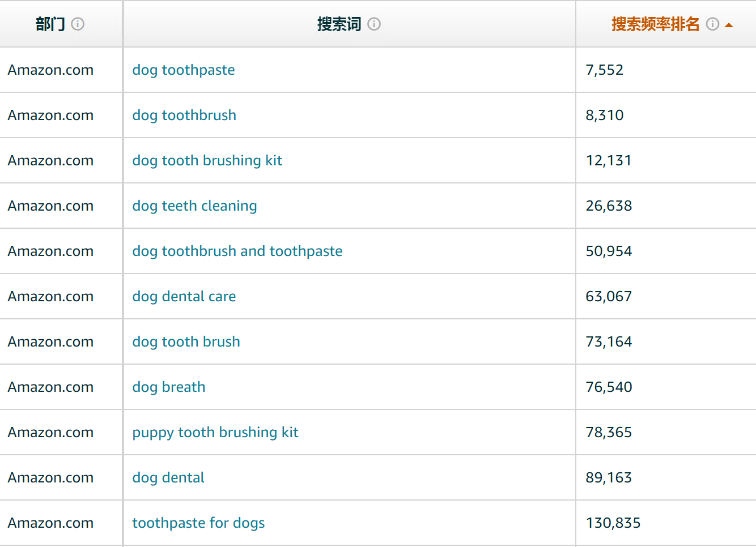Open the dog toothpaste search term
This screenshot has width=756, height=547.
[184, 70]
